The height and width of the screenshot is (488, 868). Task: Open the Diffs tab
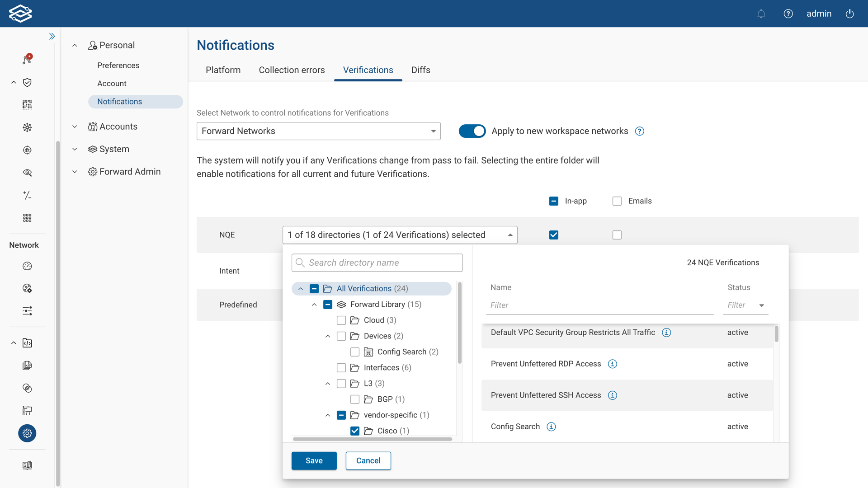click(x=420, y=70)
